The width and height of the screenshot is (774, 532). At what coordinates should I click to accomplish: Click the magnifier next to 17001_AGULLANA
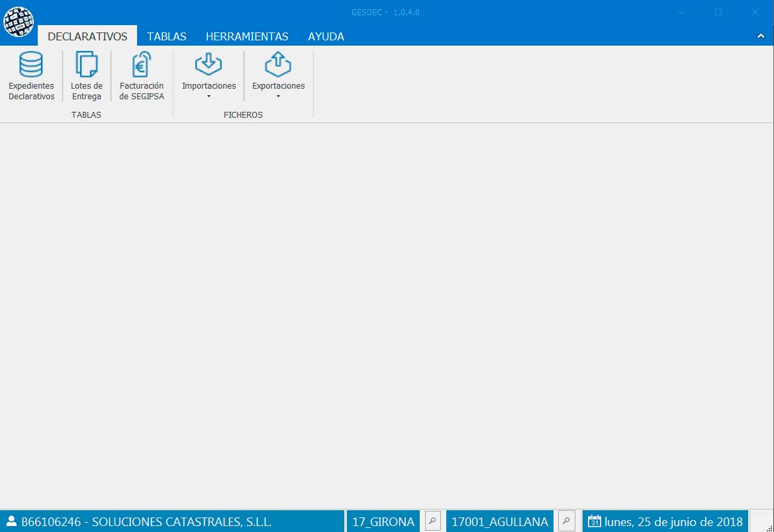click(566, 521)
